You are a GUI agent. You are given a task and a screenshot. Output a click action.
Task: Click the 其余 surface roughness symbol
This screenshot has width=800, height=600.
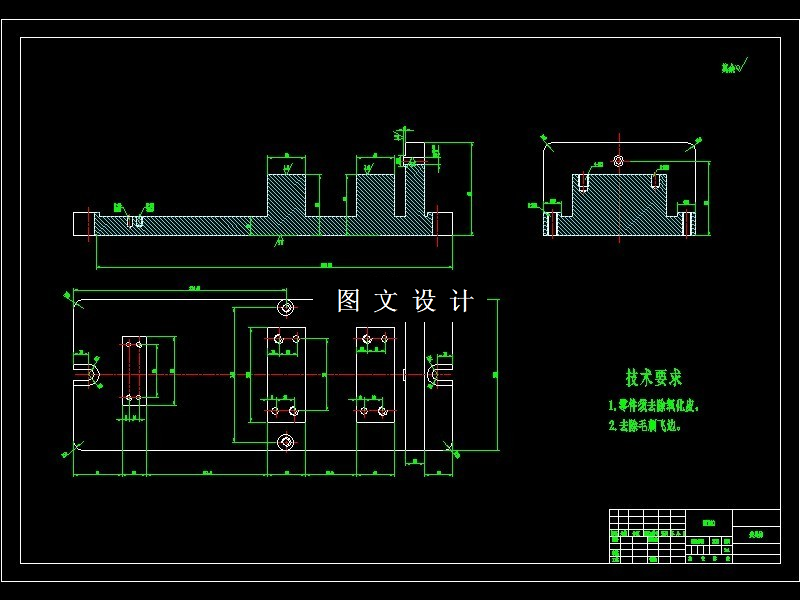[735, 66]
